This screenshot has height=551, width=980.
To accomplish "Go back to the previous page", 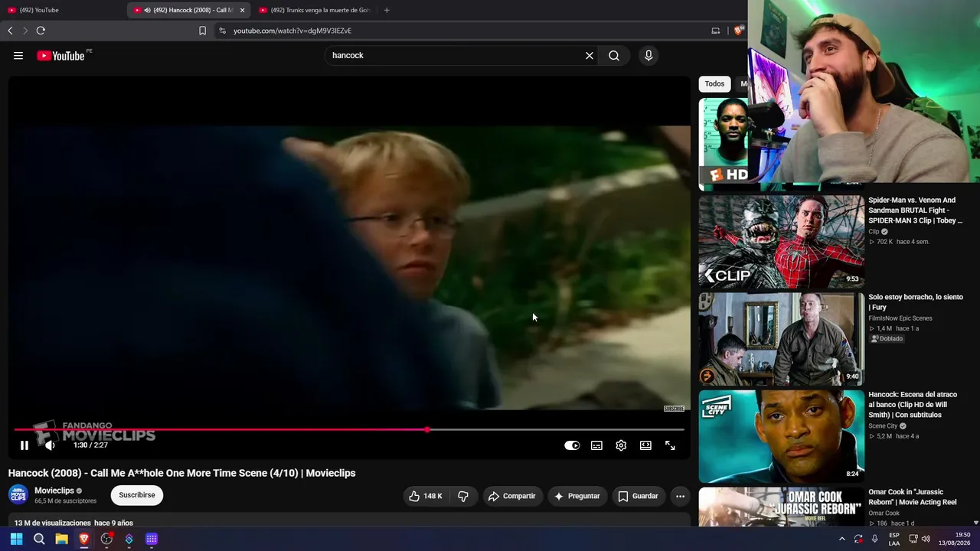I will coord(10,31).
